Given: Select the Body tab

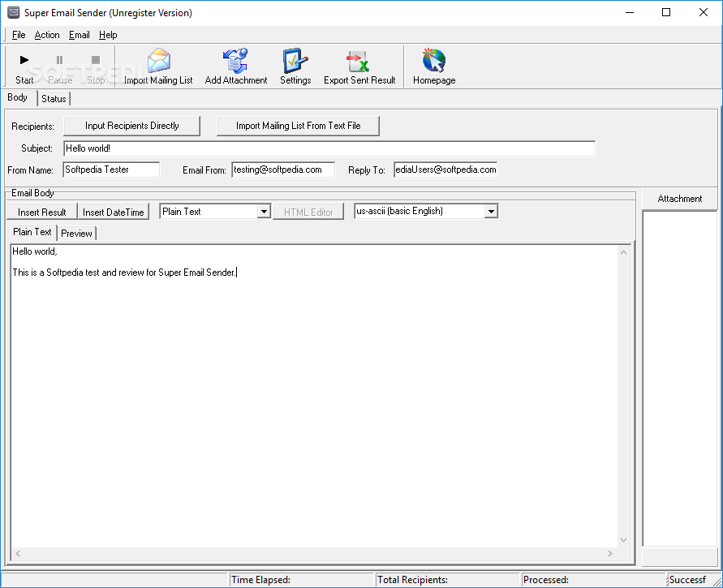Looking at the screenshot, I should pos(18,97).
